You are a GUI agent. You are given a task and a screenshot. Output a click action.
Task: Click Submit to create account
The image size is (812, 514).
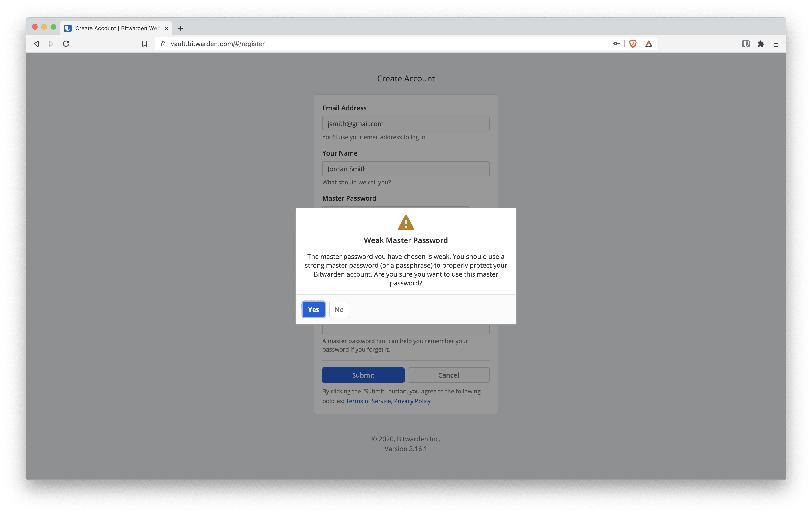363,374
